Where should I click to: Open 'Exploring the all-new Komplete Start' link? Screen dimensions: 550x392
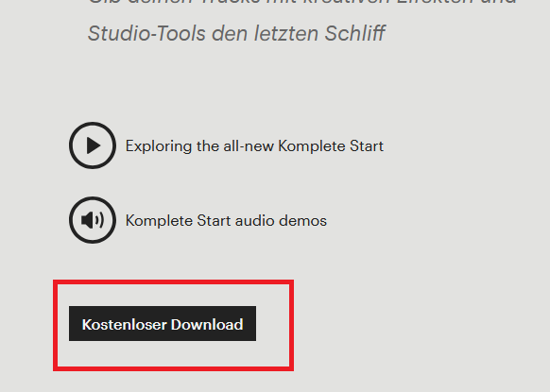pyautogui.click(x=254, y=145)
